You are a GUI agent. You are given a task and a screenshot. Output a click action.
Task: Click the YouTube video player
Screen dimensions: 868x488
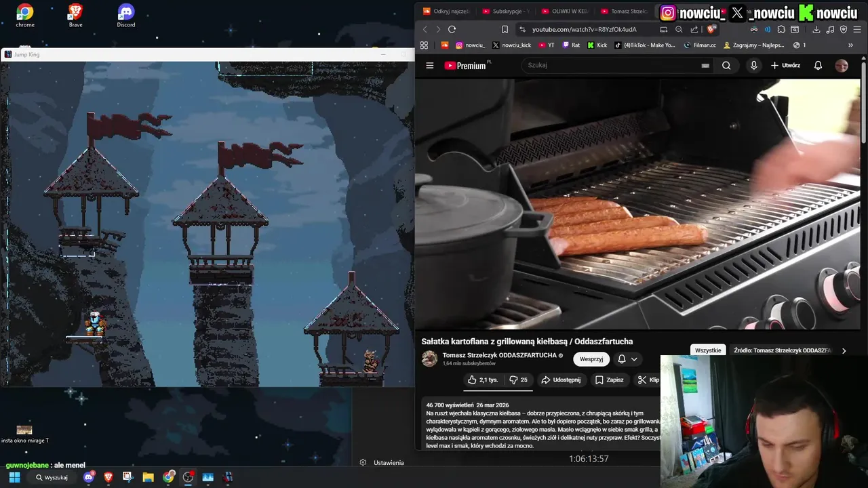tap(638, 203)
